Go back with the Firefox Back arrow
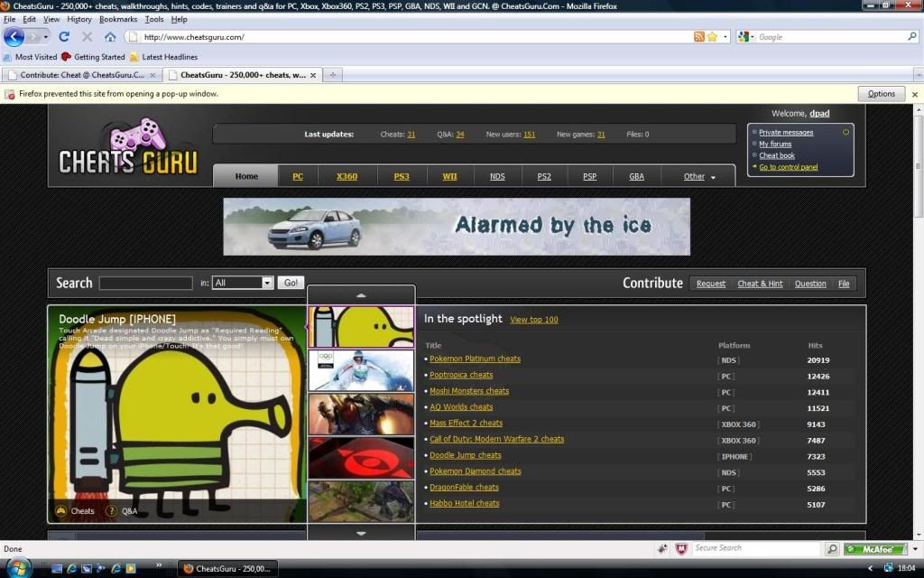The width and height of the screenshot is (924, 578). (x=14, y=36)
